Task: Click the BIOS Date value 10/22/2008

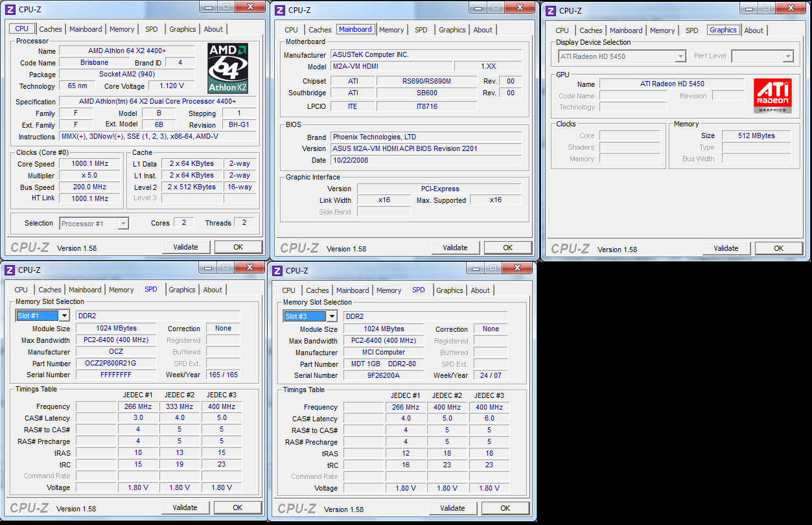Action: click(x=426, y=160)
